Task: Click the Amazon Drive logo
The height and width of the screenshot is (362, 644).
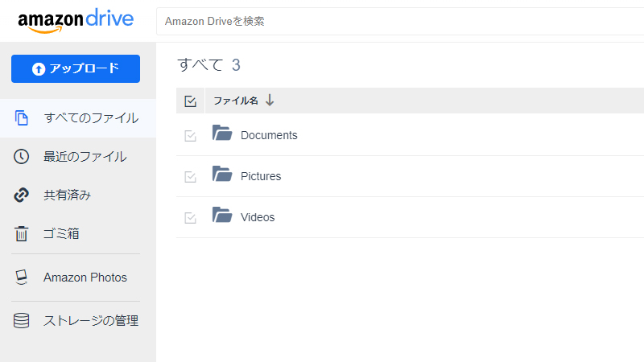Action: (75, 21)
